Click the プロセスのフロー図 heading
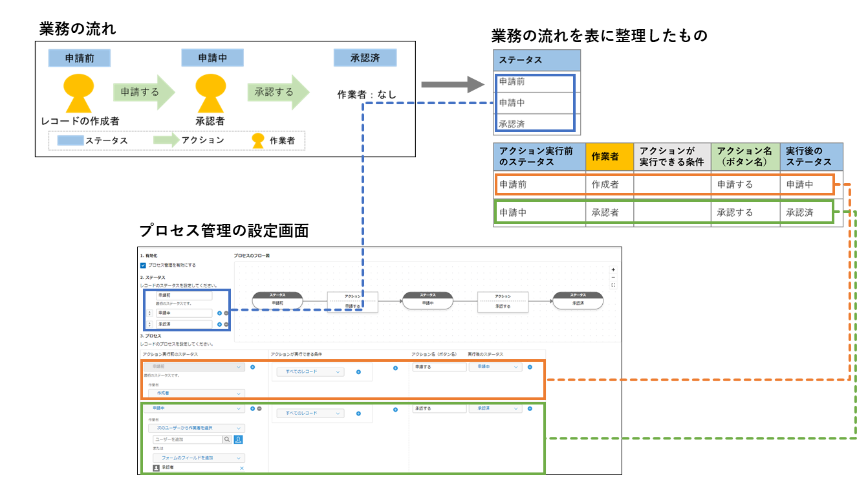Image resolution: width=868 pixels, height=499 pixels. tap(252, 256)
